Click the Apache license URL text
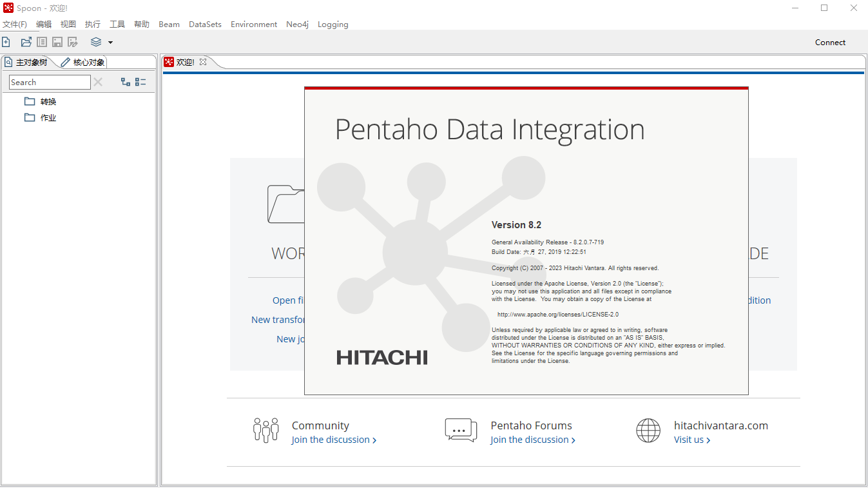 [x=558, y=315]
